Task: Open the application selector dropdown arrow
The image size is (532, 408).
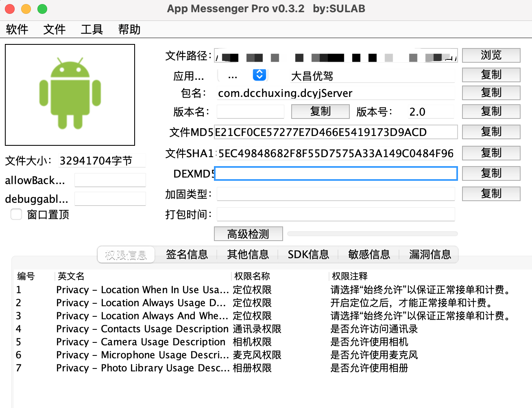Action: point(259,75)
